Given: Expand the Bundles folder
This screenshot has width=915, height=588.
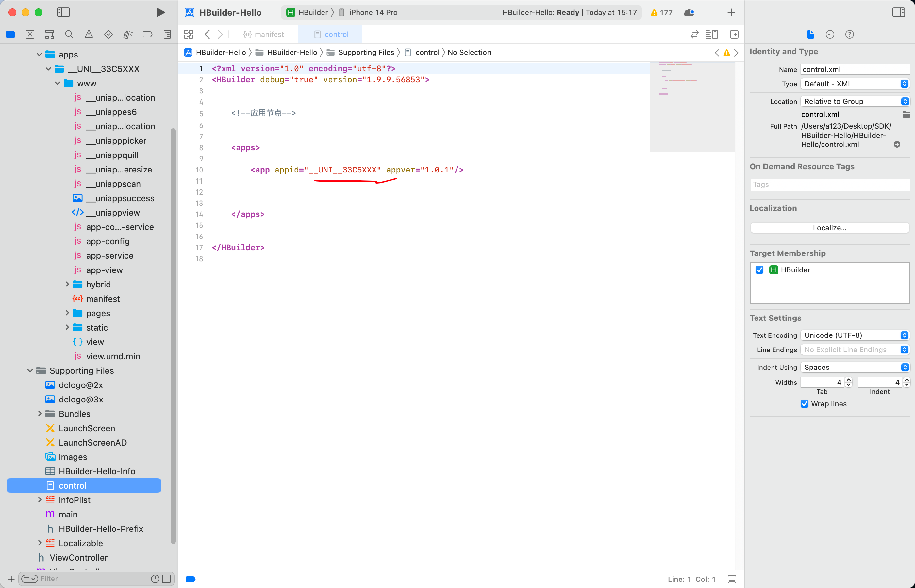Looking at the screenshot, I should point(40,414).
